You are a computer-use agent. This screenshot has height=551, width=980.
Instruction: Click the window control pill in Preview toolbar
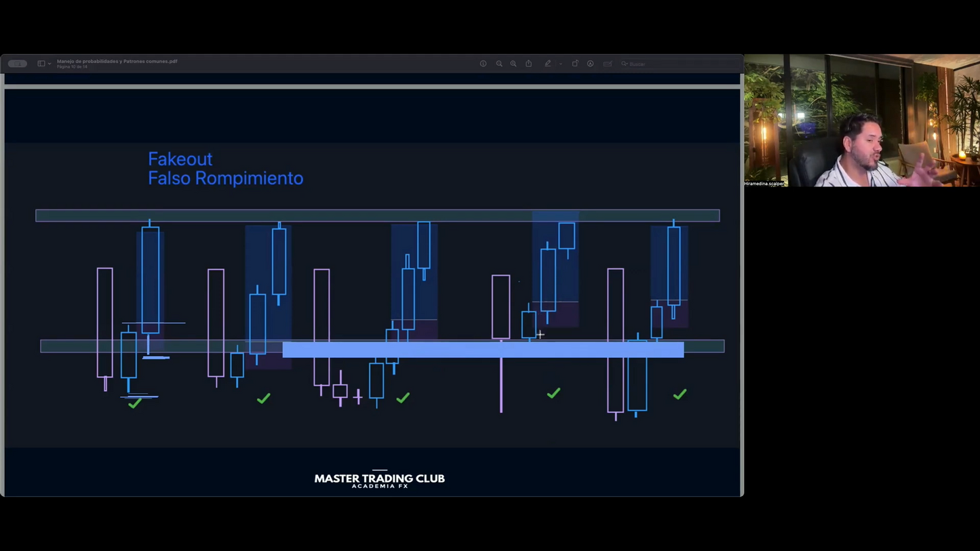tap(18, 64)
